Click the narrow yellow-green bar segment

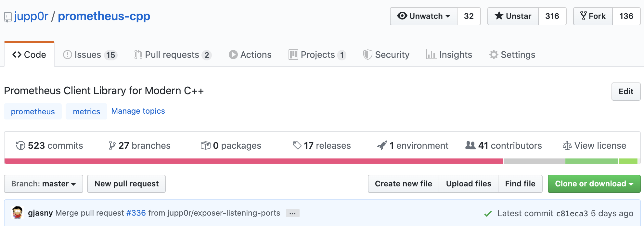click(628, 161)
